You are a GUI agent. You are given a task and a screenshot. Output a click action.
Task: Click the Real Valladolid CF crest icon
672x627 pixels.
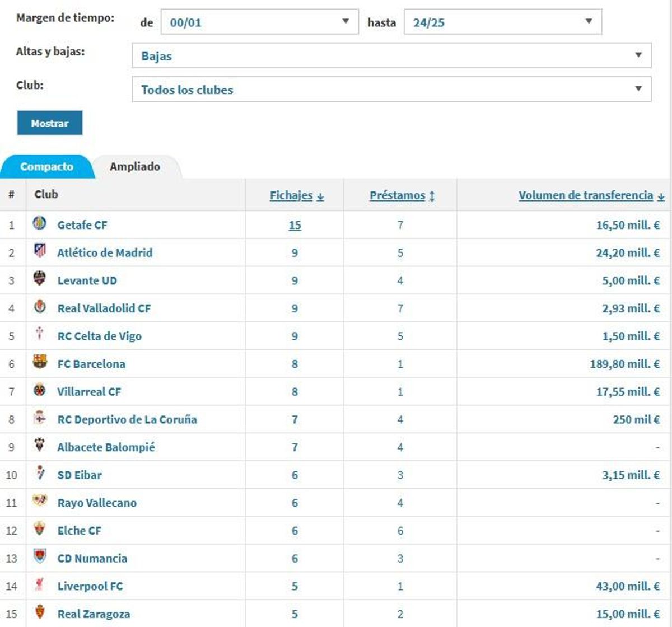pos(40,306)
